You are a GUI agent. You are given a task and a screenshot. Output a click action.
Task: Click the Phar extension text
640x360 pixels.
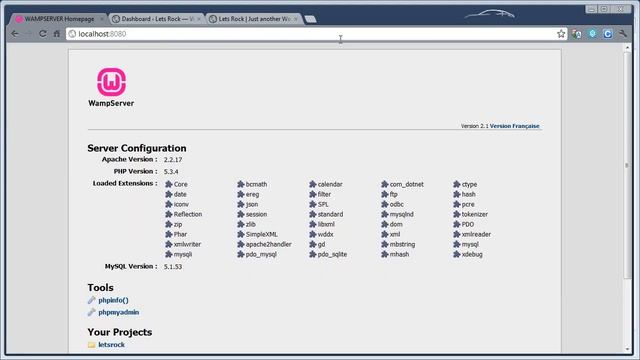pyautogui.click(x=180, y=234)
